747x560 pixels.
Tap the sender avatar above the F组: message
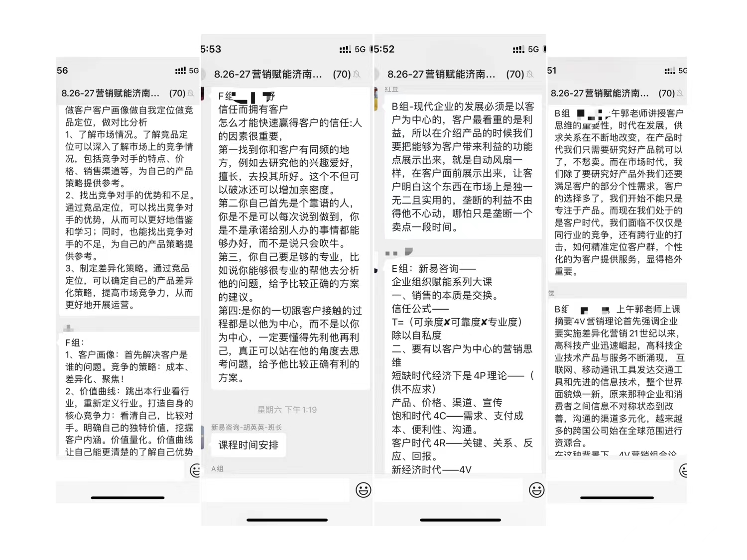click(x=69, y=328)
